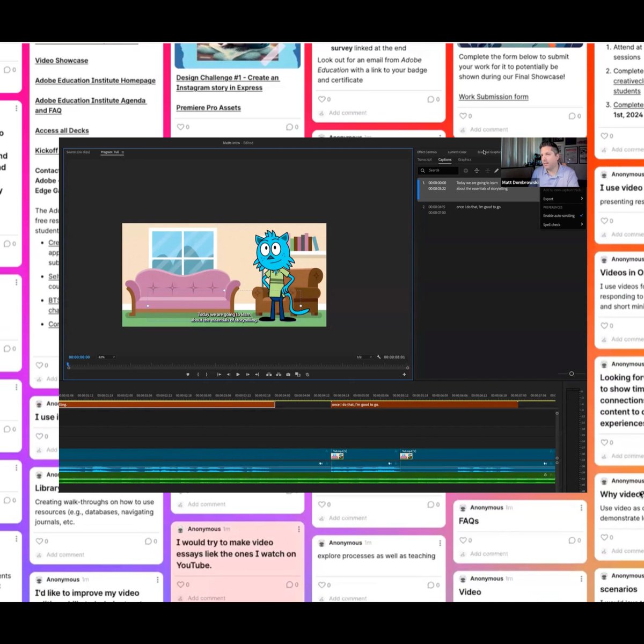
Task: Open the Effect Controls panel tab
Action: tap(427, 152)
